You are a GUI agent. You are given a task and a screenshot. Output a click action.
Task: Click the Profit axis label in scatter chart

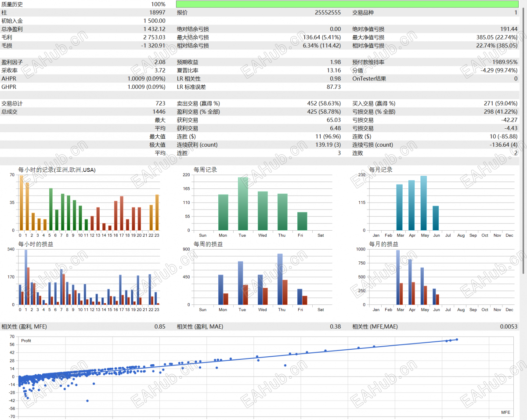click(x=26, y=341)
